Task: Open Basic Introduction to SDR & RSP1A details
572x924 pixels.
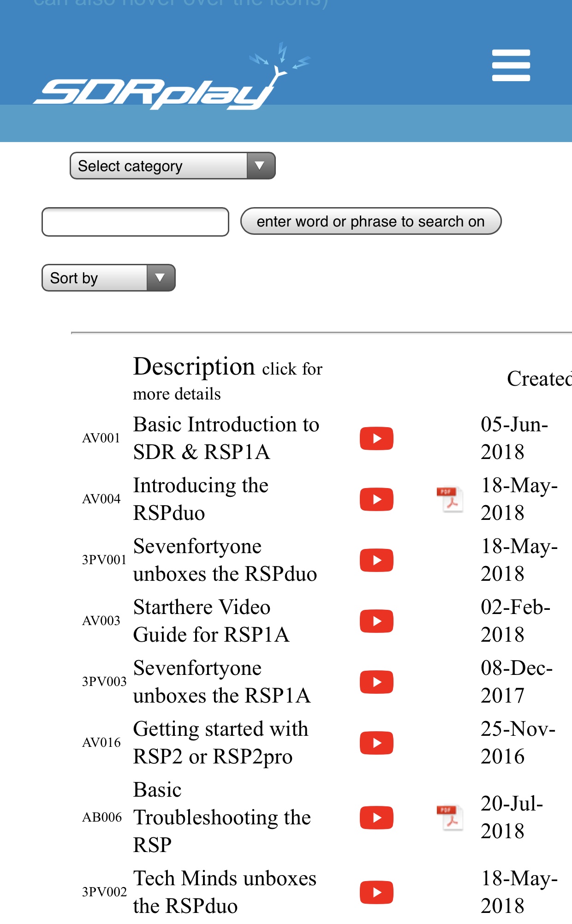Action: (x=226, y=438)
